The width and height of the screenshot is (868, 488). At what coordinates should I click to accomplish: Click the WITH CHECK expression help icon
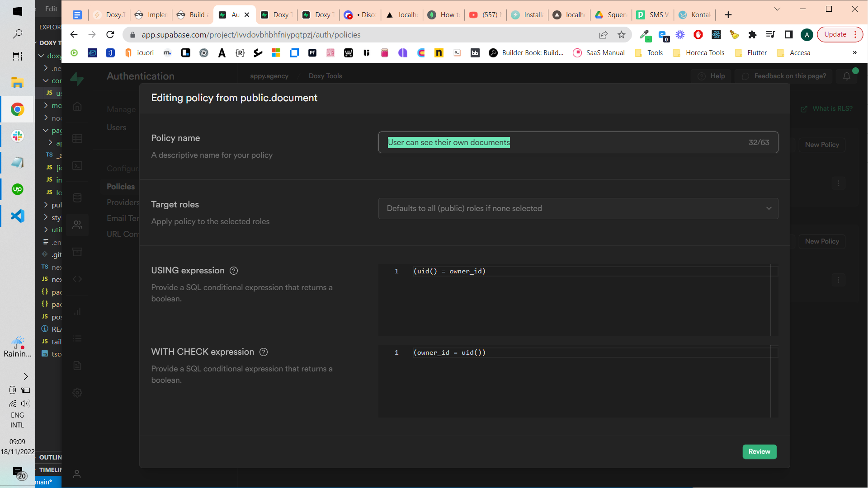(264, 352)
